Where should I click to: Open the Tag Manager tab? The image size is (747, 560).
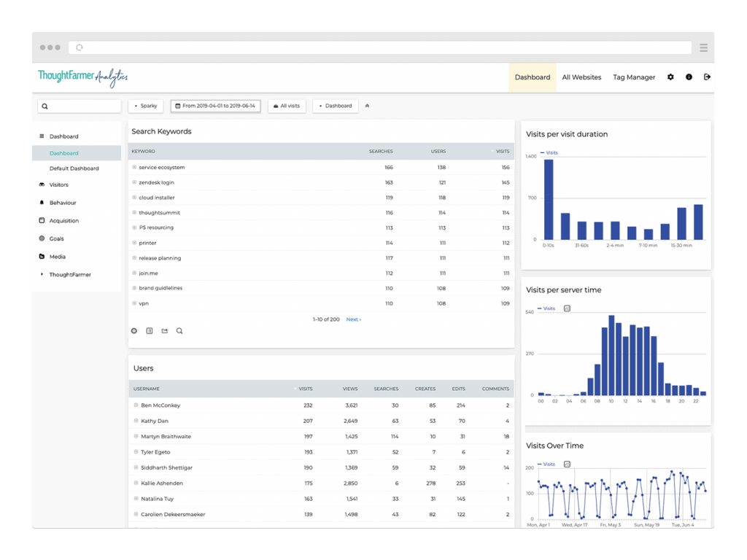coord(634,77)
